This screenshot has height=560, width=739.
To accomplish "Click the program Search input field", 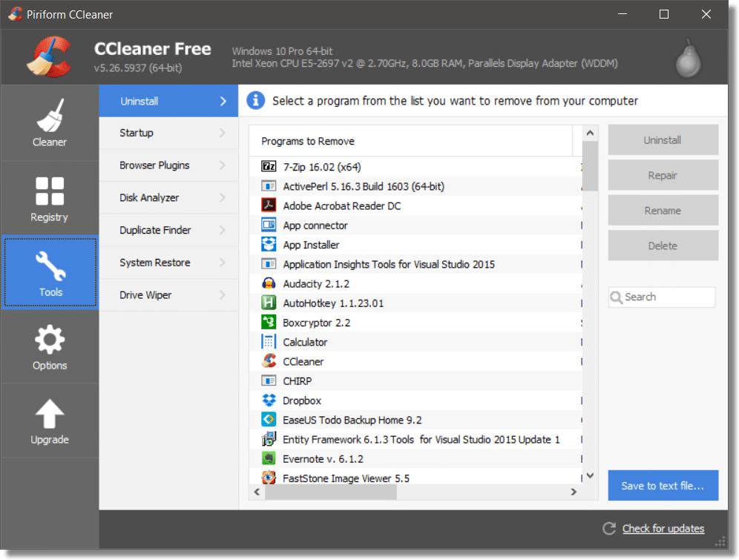I will pyautogui.click(x=662, y=297).
